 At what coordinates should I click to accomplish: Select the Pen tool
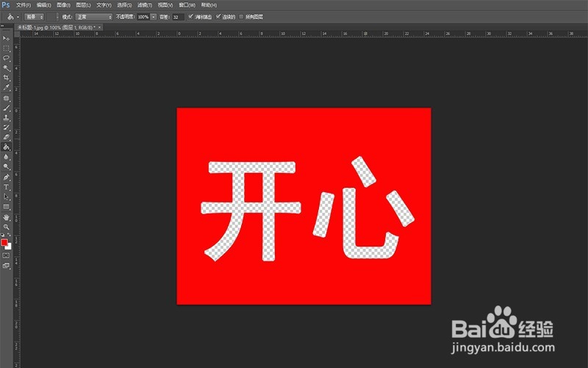point(6,177)
